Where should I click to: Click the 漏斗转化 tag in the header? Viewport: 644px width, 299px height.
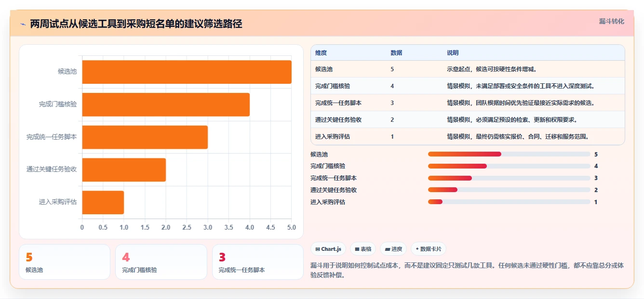coord(611,22)
